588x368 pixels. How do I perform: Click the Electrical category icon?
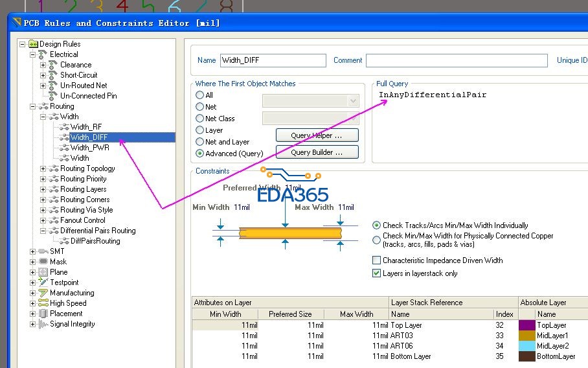click(x=43, y=54)
